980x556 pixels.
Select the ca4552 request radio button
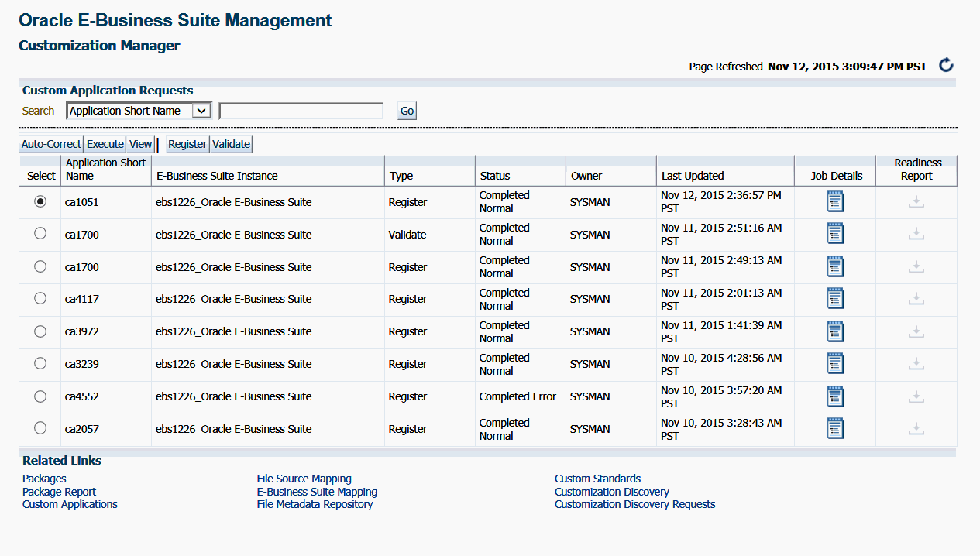40,396
